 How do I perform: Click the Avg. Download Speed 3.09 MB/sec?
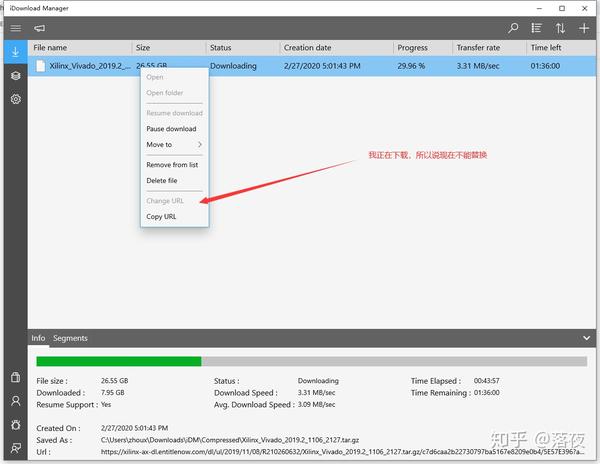pyautogui.click(x=316, y=404)
